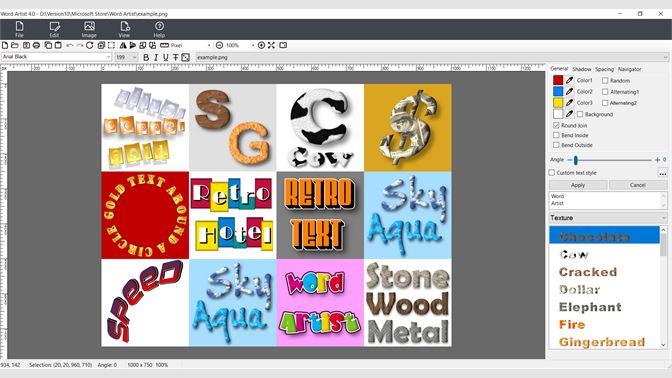This screenshot has width=672, height=378.
Task: Enable the Alternating1 checkbox
Action: pos(605,92)
